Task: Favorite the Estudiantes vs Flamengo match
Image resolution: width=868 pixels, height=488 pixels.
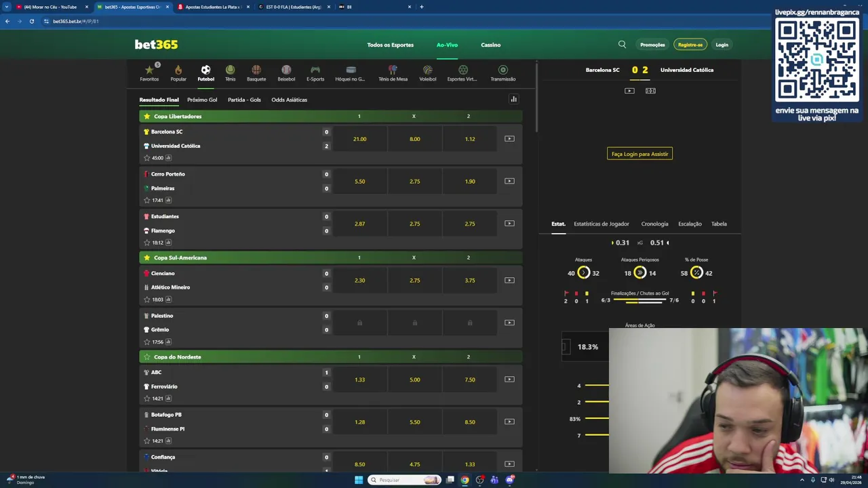Action: coord(146,243)
